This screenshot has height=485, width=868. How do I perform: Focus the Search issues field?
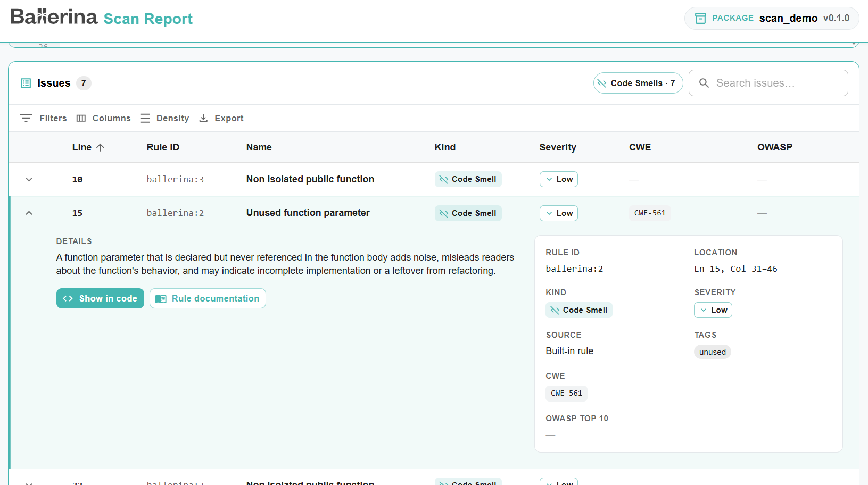coord(768,83)
